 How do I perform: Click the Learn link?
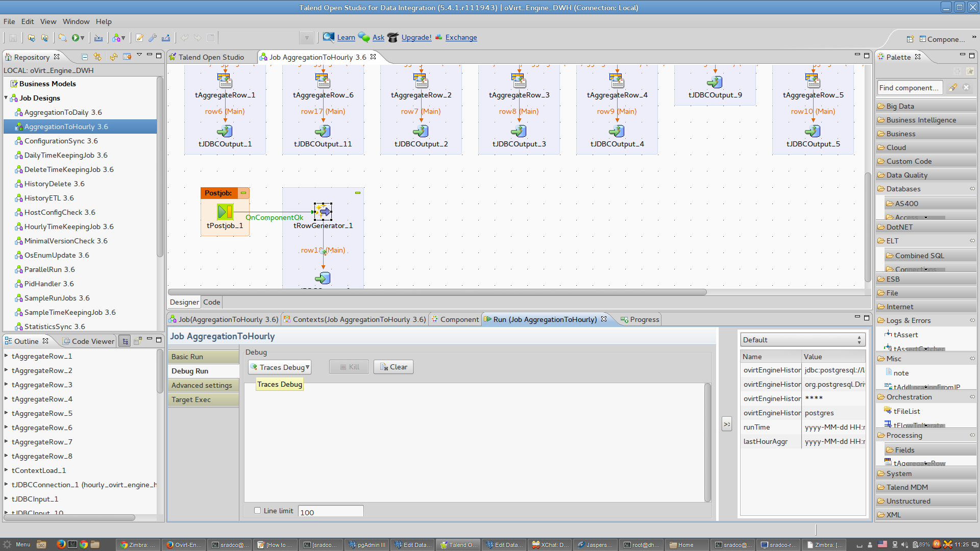click(346, 38)
